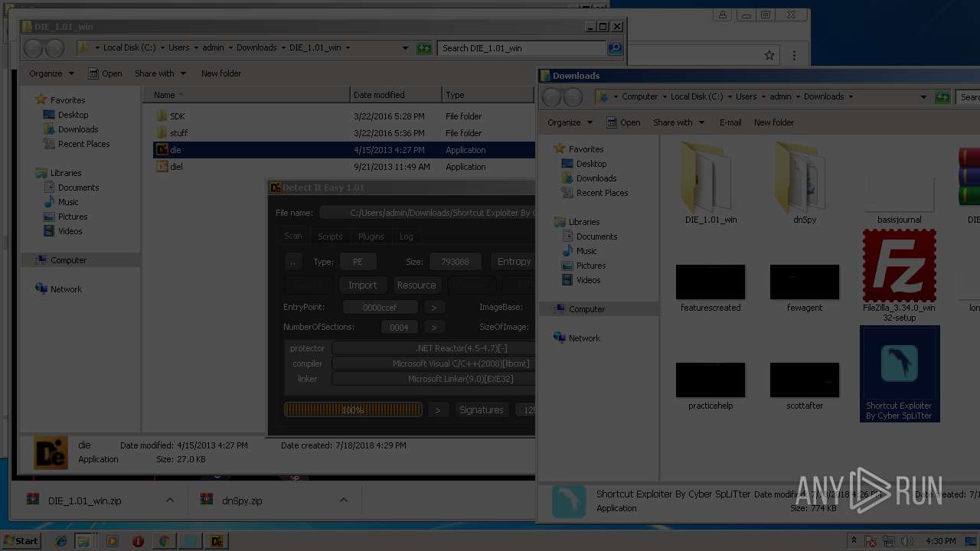Click the dnSpy folder in Downloads window
This screenshot has width=980, height=551.
tap(805, 184)
